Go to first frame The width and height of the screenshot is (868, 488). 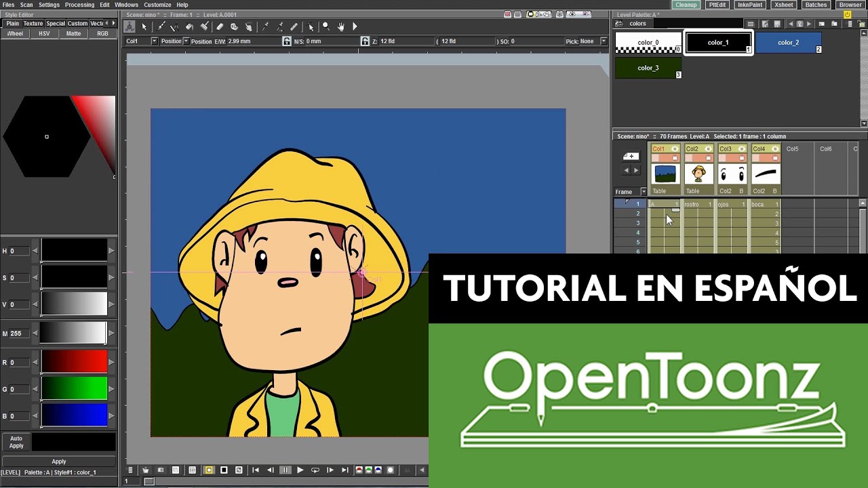pyautogui.click(x=256, y=470)
